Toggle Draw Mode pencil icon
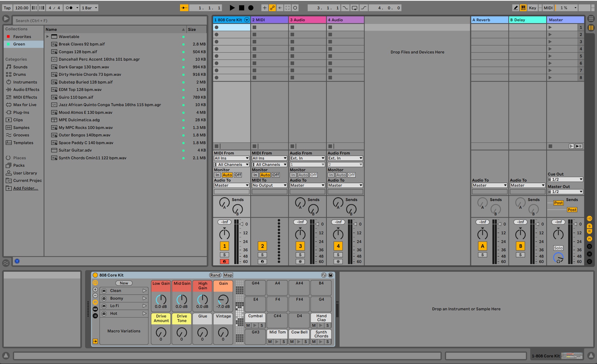 click(x=515, y=8)
